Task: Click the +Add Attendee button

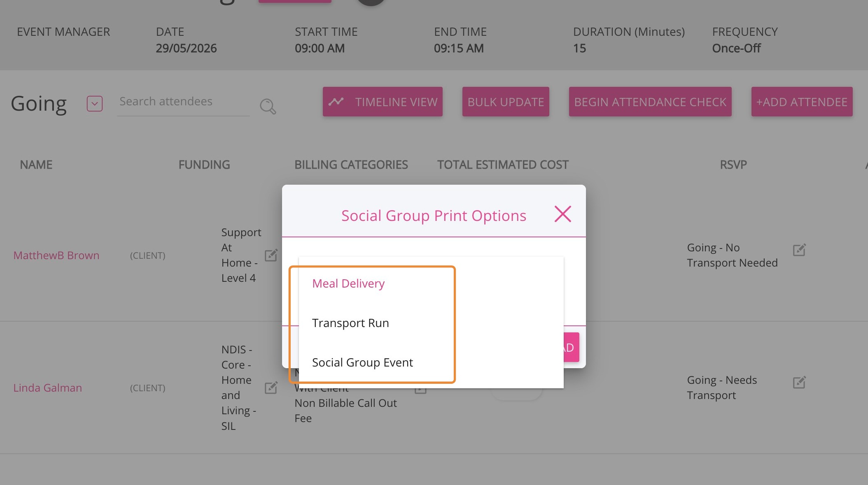Action: (802, 102)
